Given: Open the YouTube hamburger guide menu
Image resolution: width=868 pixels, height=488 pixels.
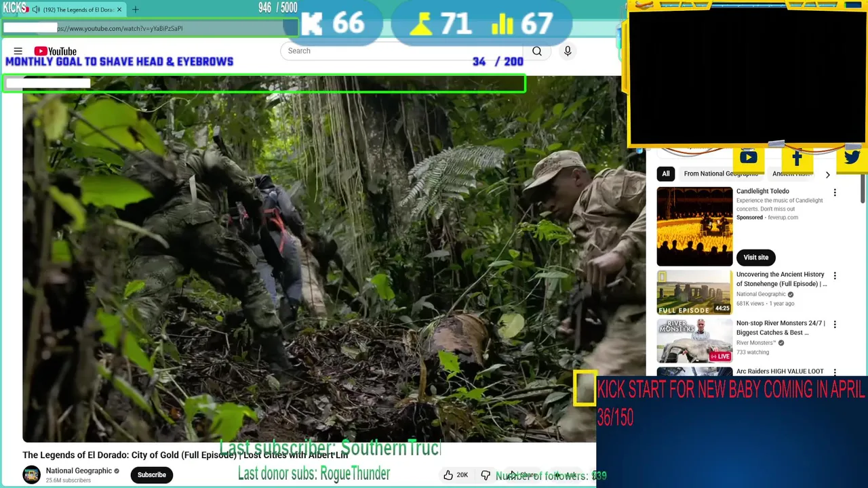Looking at the screenshot, I should point(18,51).
